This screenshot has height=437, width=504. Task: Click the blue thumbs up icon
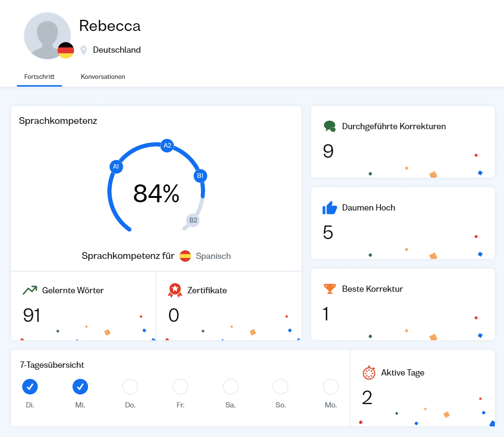[329, 208]
